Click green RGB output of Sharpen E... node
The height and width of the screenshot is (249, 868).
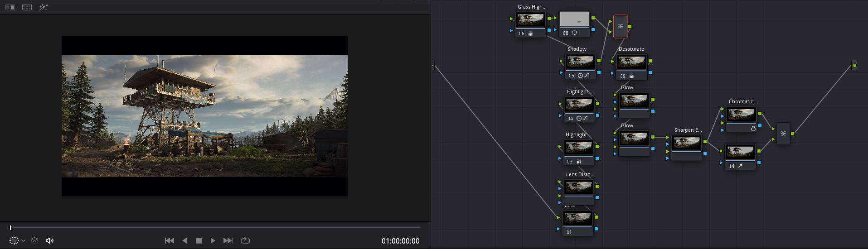[705, 142]
